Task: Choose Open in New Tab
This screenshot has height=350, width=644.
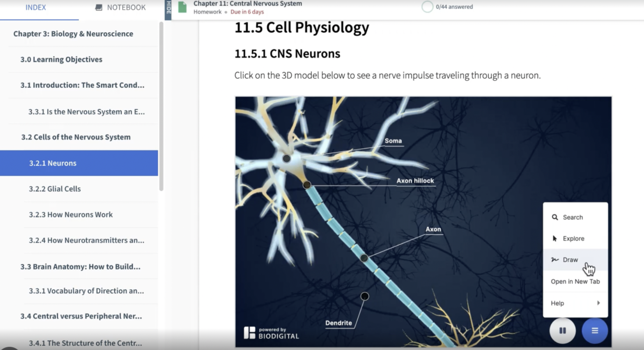Action: pos(575,281)
